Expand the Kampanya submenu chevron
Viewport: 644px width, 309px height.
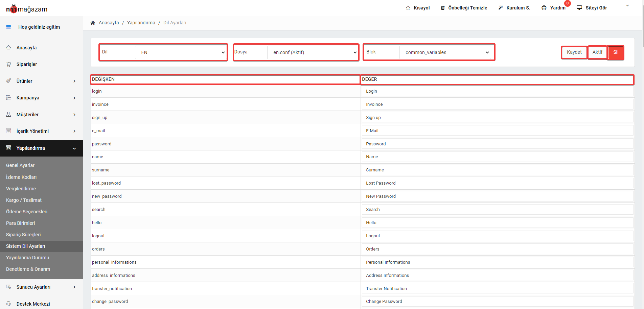(x=74, y=98)
